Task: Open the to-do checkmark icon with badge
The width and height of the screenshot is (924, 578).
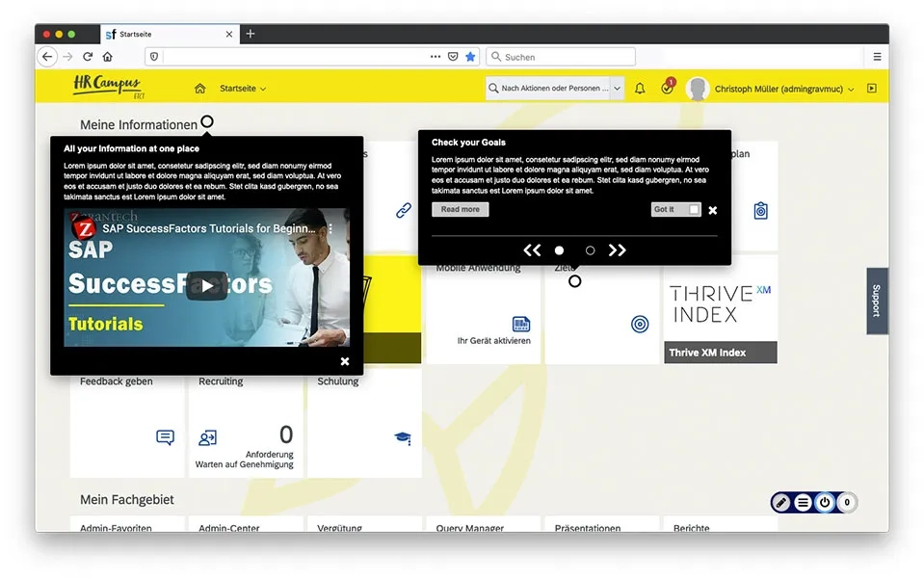Action: pos(667,89)
